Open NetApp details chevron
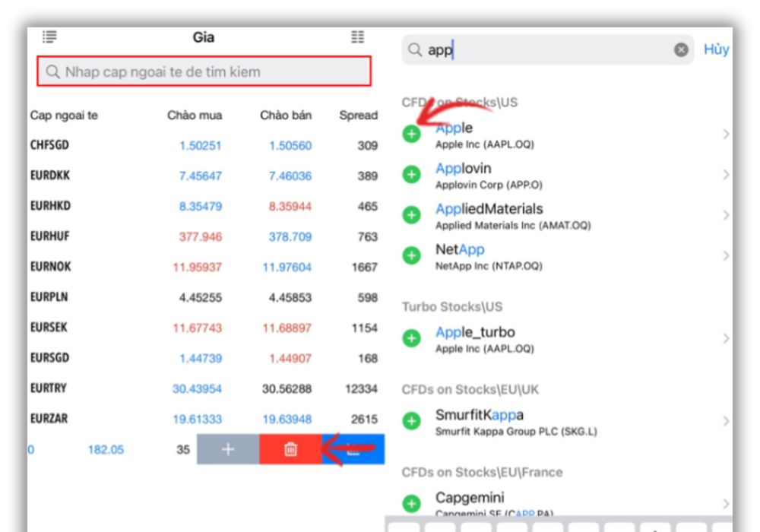760x532 pixels. pos(726,256)
